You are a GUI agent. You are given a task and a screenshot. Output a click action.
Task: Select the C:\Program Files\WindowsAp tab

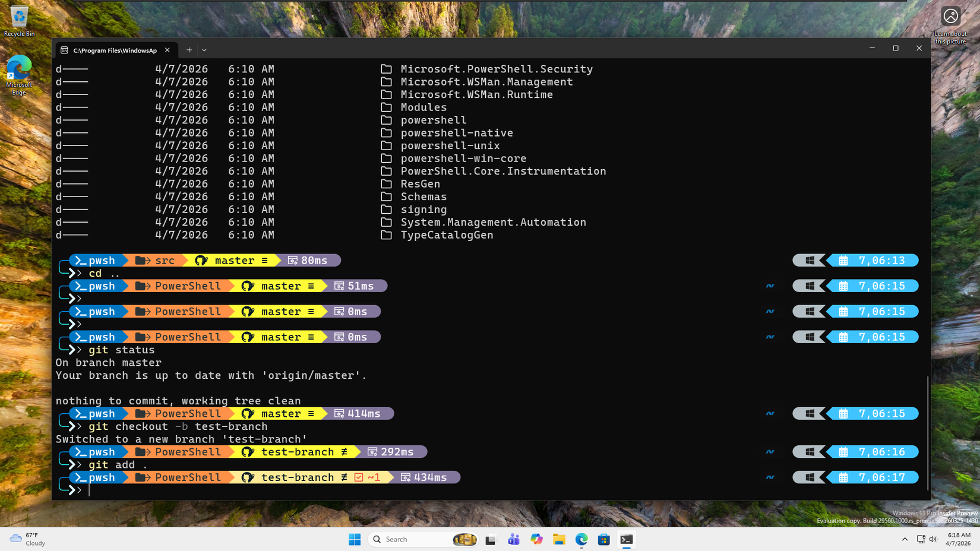pyautogui.click(x=115, y=50)
